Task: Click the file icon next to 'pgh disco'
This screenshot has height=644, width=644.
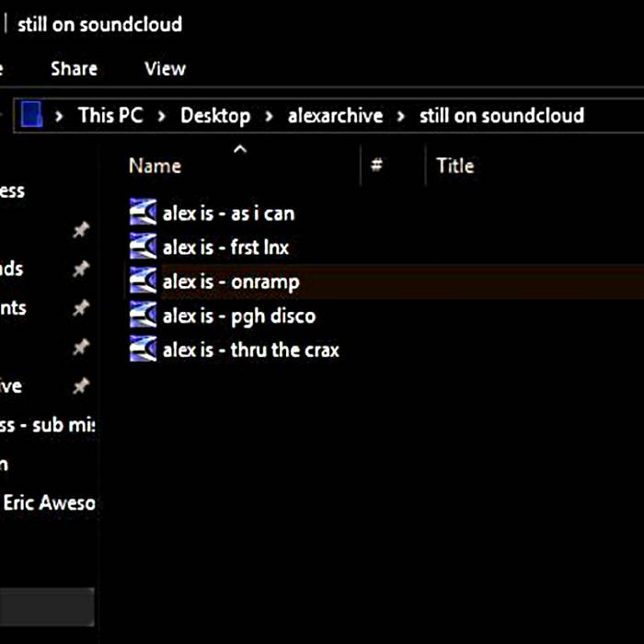Action: tap(144, 316)
